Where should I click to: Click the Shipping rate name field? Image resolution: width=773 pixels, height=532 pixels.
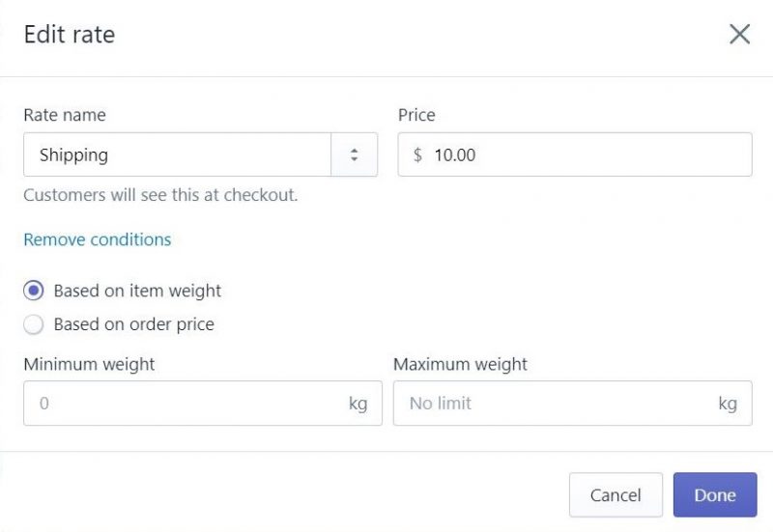[x=178, y=154]
